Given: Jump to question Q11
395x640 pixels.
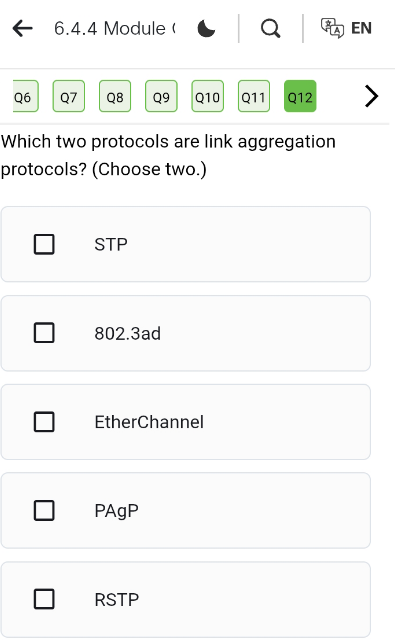Looking at the screenshot, I should (254, 96).
